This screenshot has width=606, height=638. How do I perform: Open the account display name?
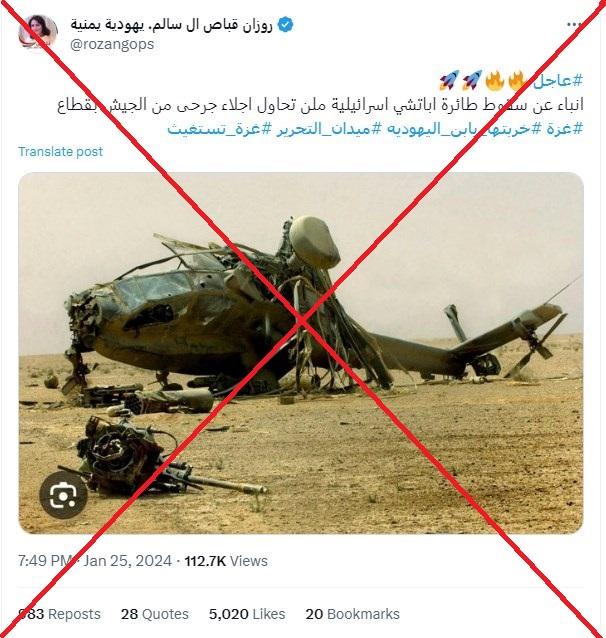click(171, 25)
